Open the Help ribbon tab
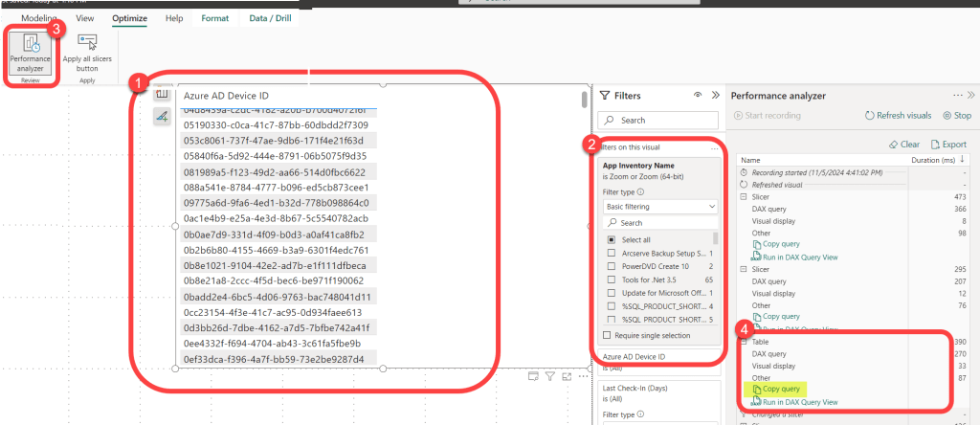 pyautogui.click(x=174, y=19)
